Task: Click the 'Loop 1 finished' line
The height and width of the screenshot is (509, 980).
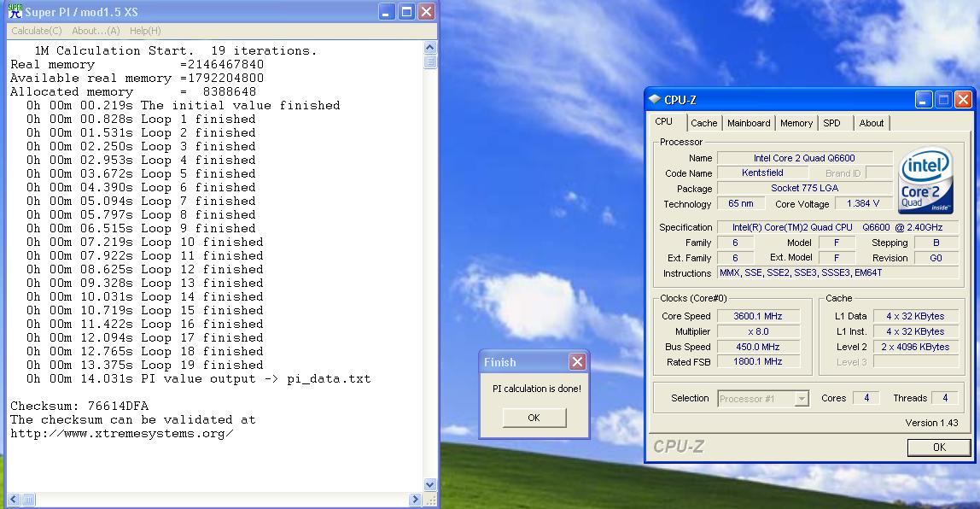Action: (141, 119)
